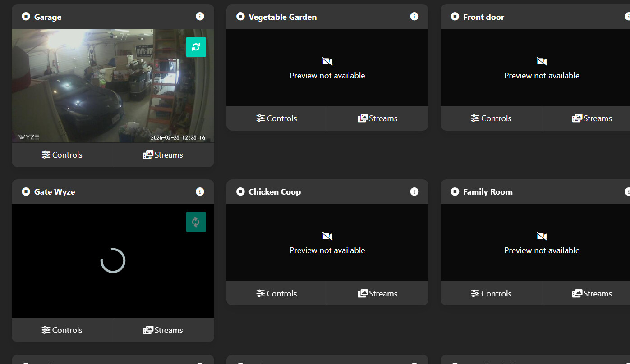Open Controls on the Front door card
Image resolution: width=630 pixels, height=364 pixels.
click(x=491, y=118)
